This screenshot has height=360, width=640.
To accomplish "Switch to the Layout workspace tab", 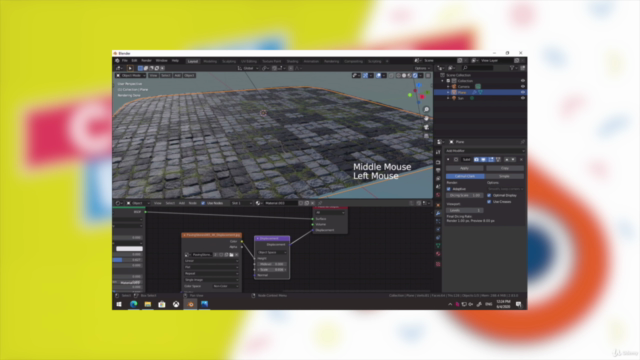I will click(x=193, y=61).
